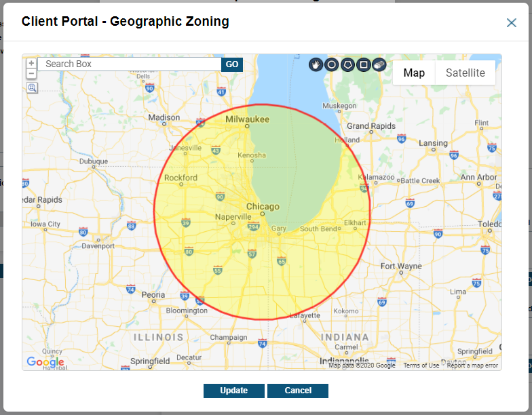This screenshot has width=532, height=415.
Task: Click the Cancel button
Action: pyautogui.click(x=298, y=391)
